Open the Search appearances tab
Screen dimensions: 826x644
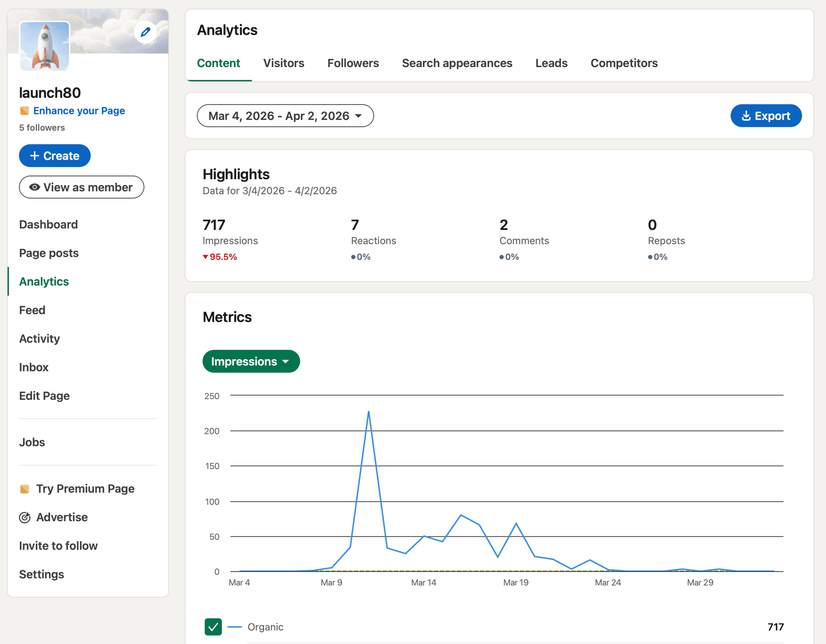(457, 63)
